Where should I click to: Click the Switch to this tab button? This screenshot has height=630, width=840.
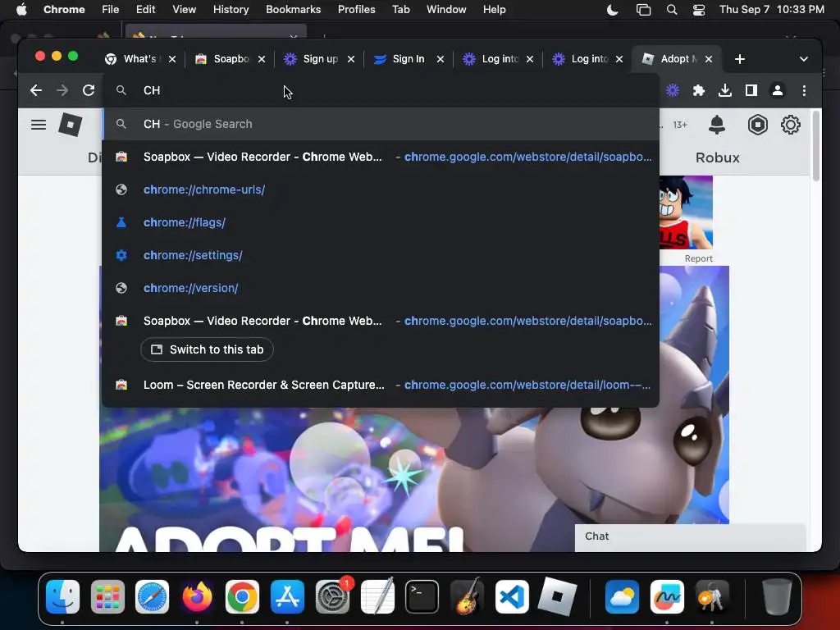click(207, 349)
